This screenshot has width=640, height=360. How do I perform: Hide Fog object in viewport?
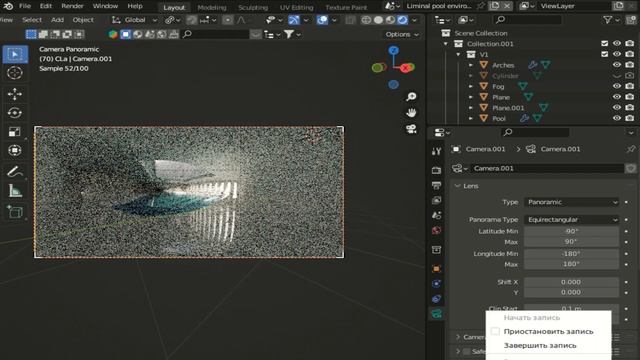(x=617, y=86)
